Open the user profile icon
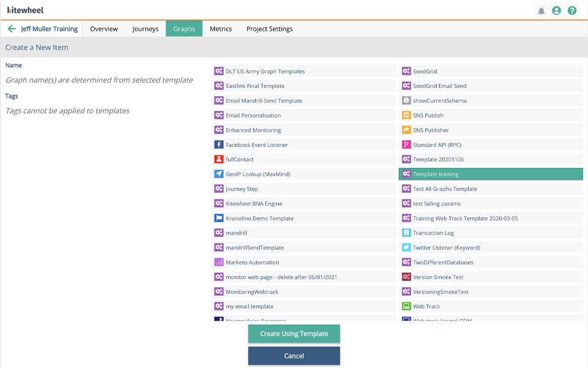The height and width of the screenshot is (368, 588). [x=556, y=10]
